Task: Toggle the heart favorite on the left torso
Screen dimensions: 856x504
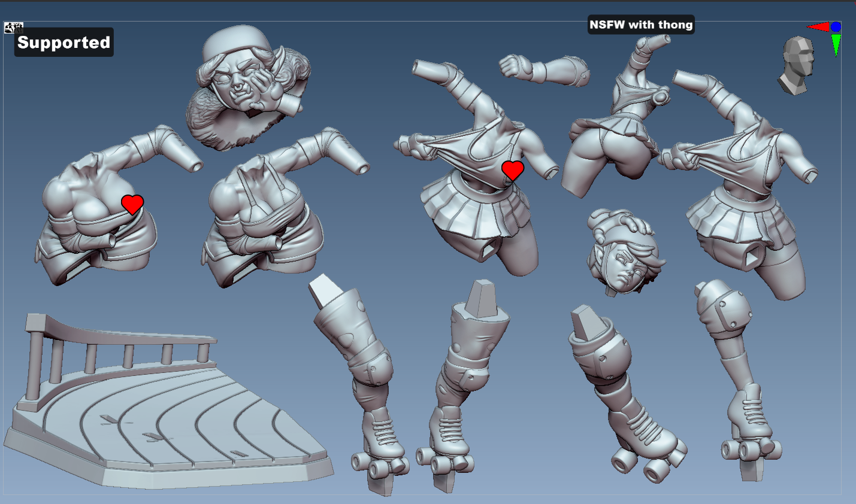Action: coord(131,204)
